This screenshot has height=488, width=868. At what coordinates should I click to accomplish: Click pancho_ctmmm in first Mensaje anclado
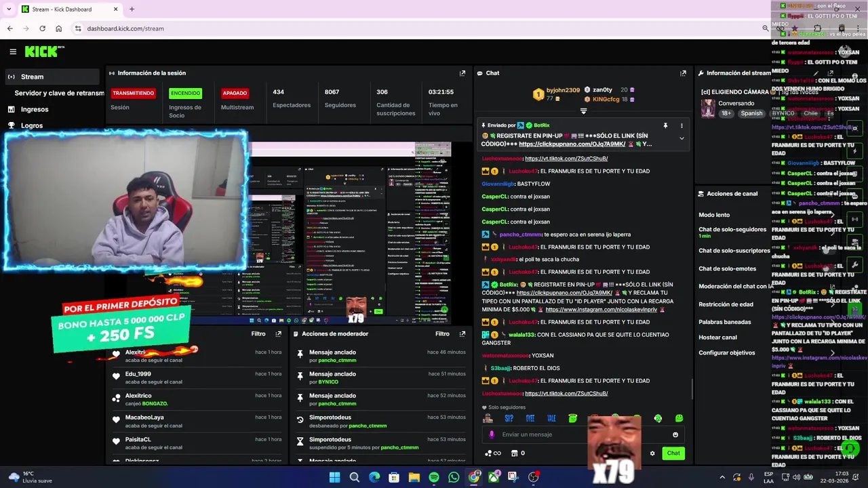pyautogui.click(x=337, y=361)
